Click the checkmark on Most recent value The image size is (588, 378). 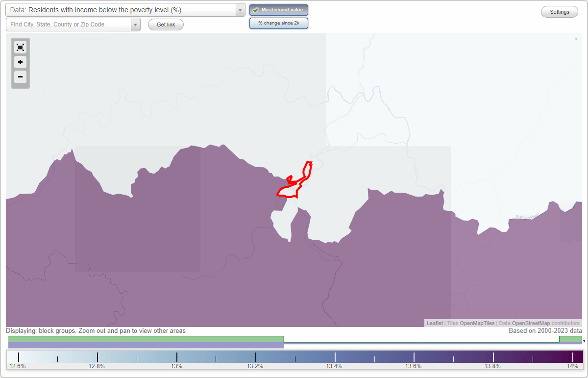256,10
